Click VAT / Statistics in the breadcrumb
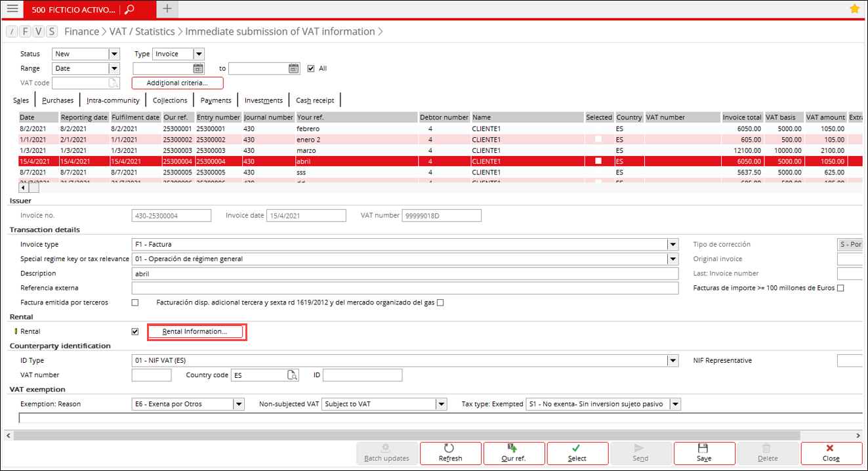 142,31
